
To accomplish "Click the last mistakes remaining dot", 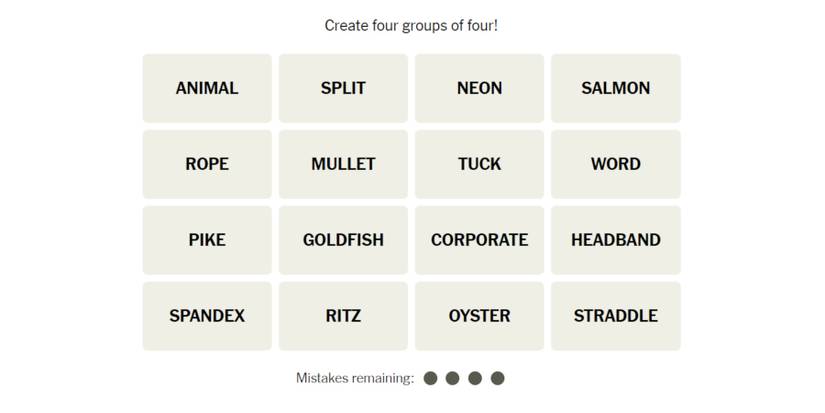I will (x=498, y=378).
